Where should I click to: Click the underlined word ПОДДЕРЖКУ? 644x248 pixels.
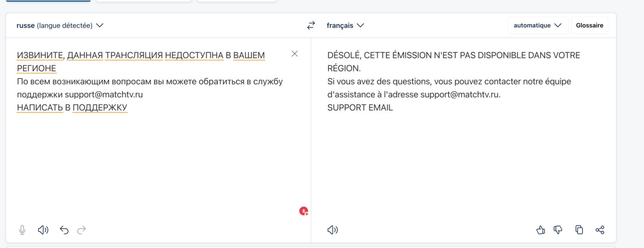click(100, 107)
